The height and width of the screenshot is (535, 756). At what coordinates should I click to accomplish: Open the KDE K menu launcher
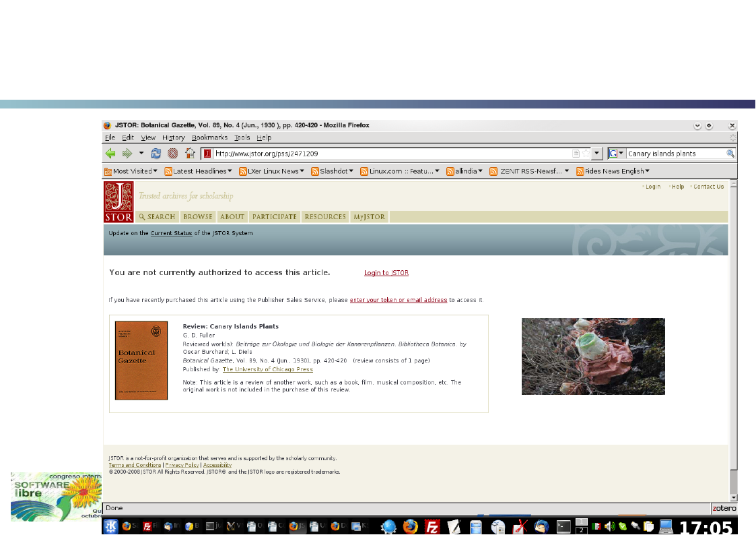point(110,526)
